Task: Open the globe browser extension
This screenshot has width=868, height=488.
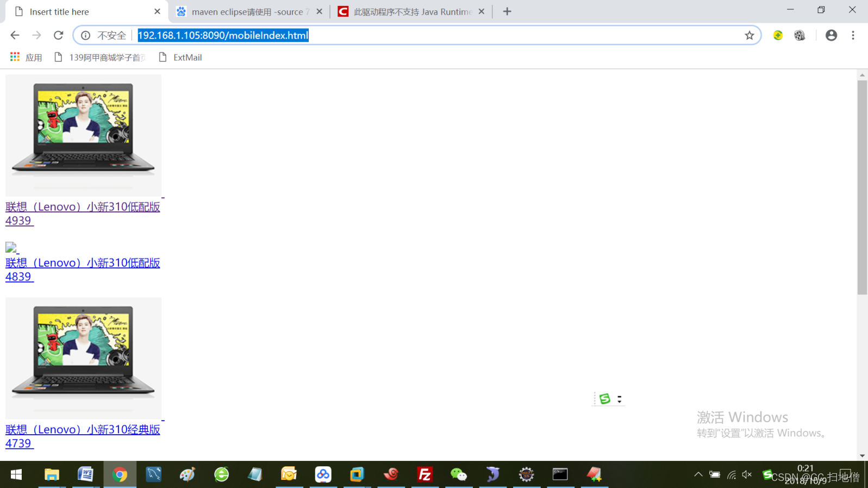Action: click(800, 35)
